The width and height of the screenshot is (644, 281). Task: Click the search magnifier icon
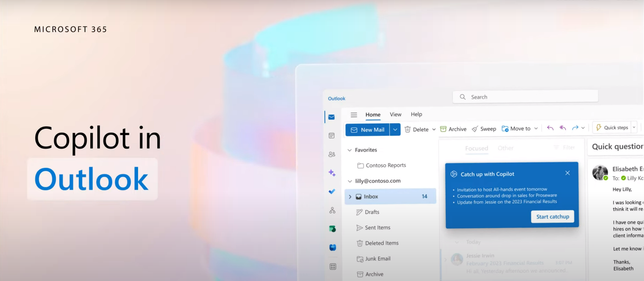[463, 97]
